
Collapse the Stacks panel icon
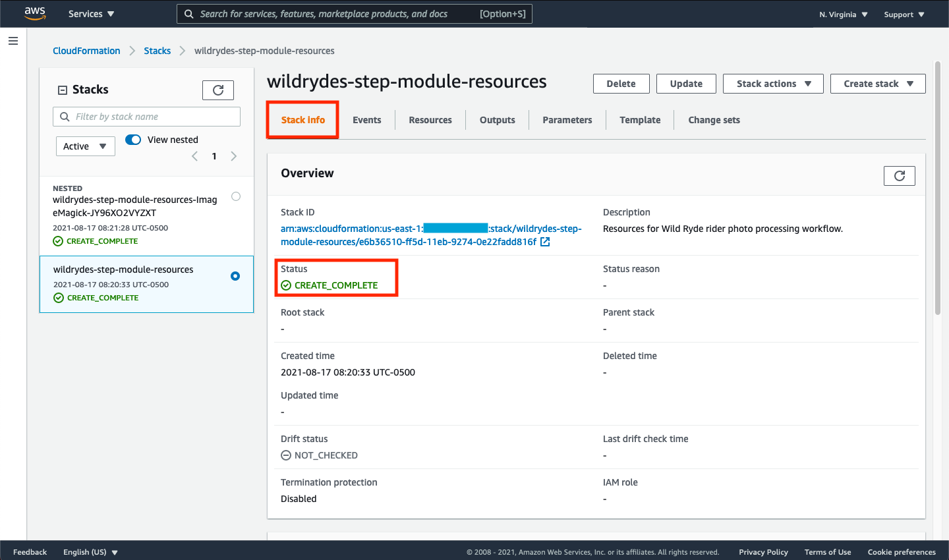[63, 90]
